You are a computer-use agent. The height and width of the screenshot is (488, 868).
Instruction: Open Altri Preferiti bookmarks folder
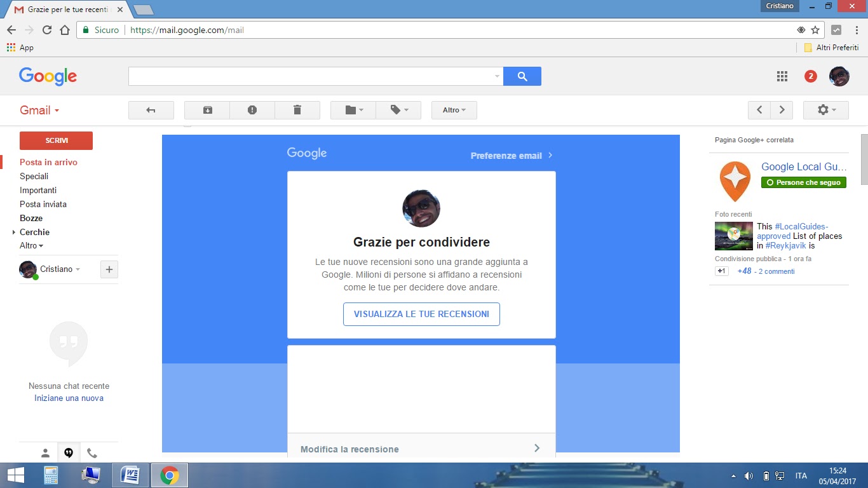831,48
